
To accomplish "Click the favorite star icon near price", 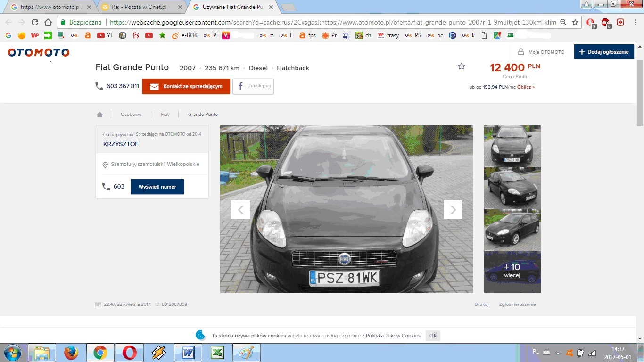I will point(461,66).
